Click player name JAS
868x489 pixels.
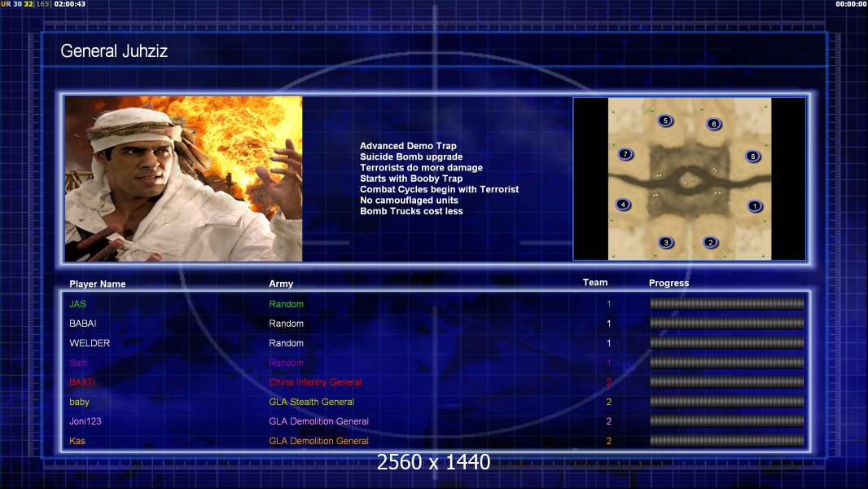[x=77, y=304]
